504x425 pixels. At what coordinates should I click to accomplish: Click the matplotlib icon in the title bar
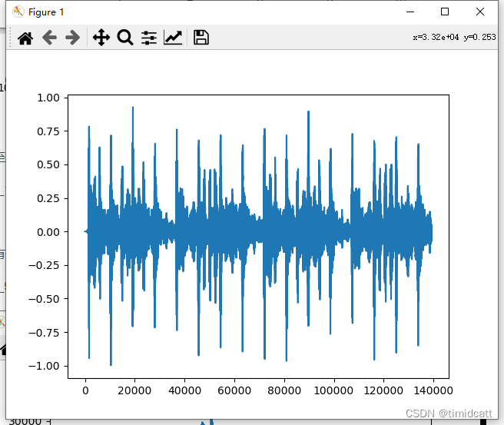point(18,12)
